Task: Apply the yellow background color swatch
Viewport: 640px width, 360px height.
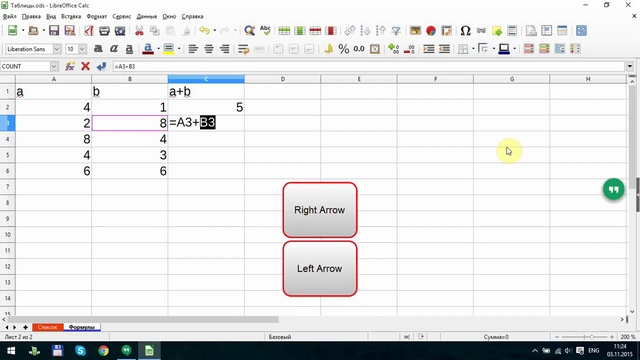Action: click(169, 49)
